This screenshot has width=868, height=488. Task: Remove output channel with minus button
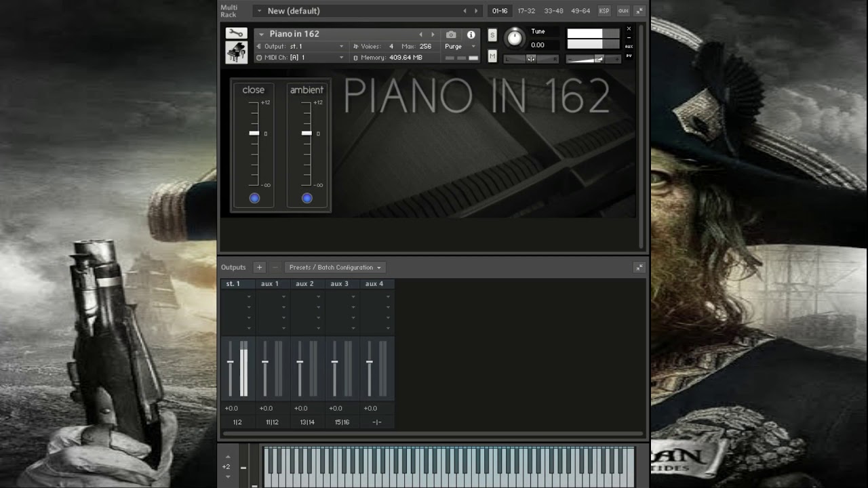pos(275,267)
